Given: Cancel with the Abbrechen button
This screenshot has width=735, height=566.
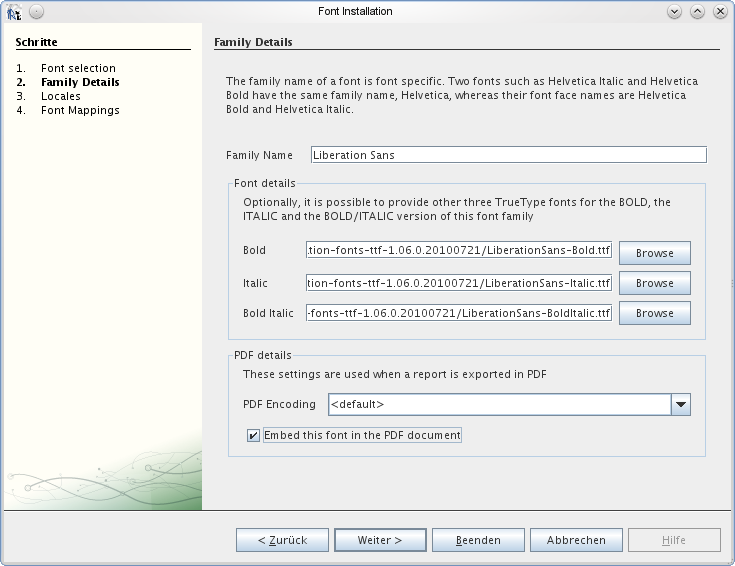Looking at the screenshot, I should pyautogui.click(x=576, y=540).
